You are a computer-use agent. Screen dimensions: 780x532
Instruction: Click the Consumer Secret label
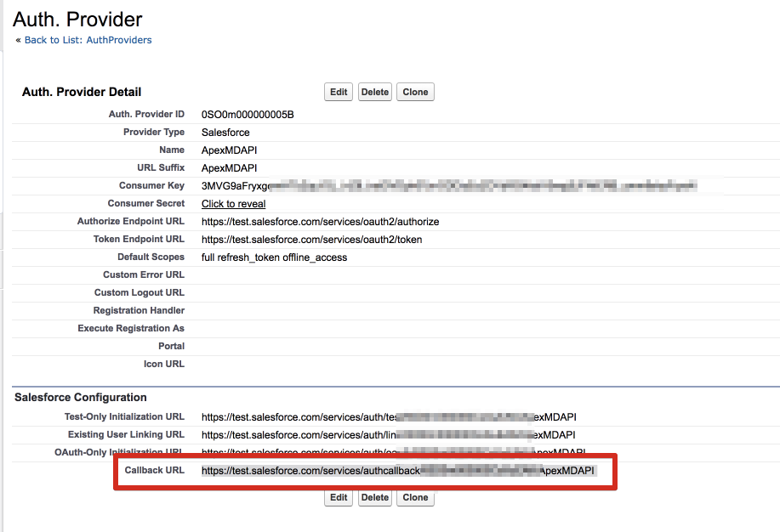[145, 203]
